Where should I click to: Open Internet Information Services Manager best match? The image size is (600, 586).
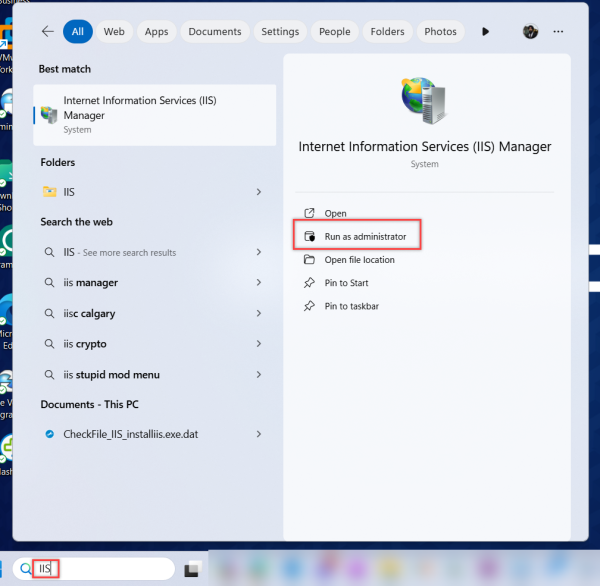155,114
